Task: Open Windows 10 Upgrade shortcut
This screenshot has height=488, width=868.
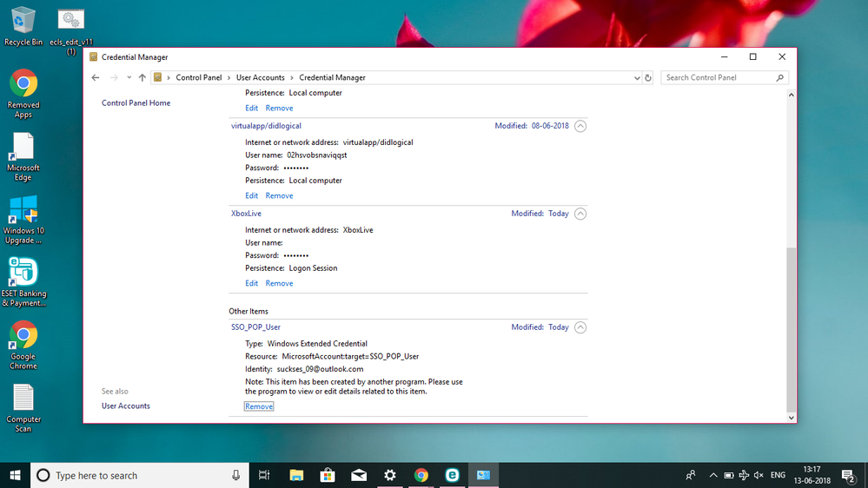Action: pos(23,220)
